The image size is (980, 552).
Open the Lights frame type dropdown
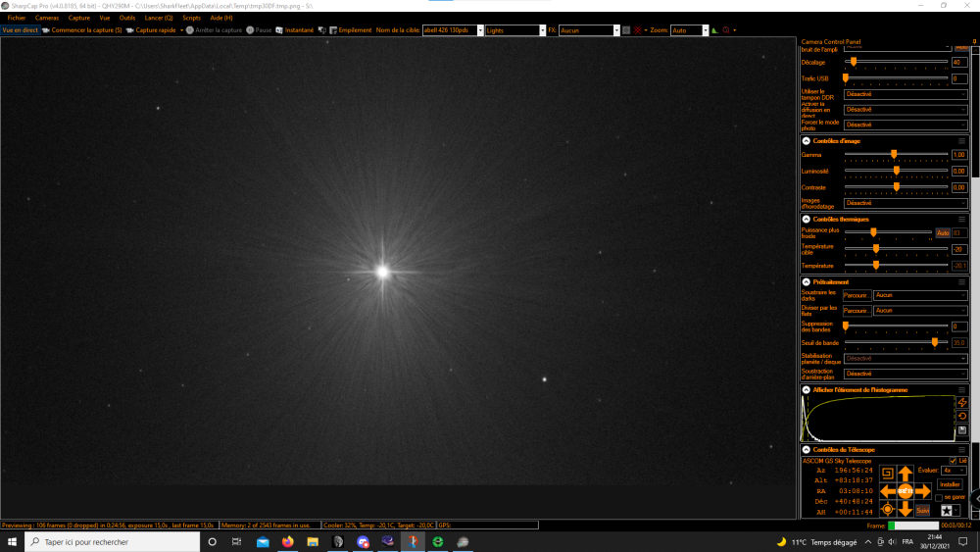pos(515,30)
